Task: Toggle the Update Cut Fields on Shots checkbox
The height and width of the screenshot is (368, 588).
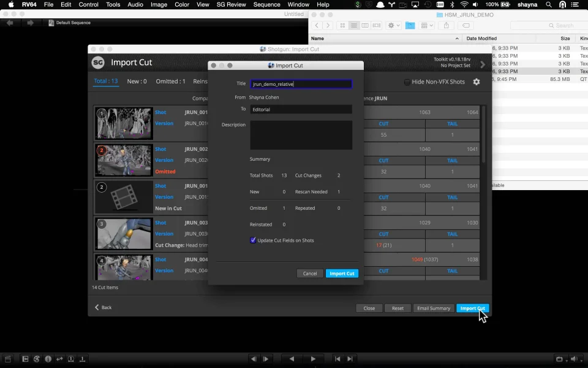Action: tap(253, 240)
